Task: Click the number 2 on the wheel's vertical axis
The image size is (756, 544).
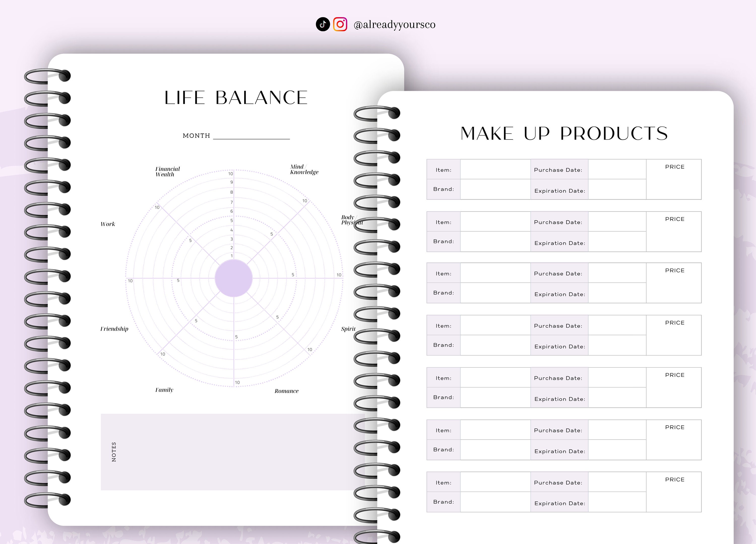Action: tap(232, 248)
